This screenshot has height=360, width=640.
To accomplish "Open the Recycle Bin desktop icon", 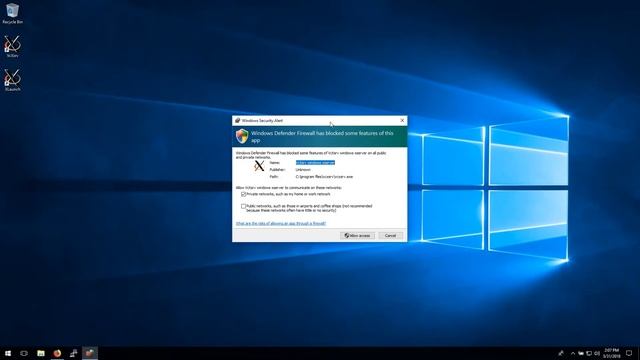I will coord(12,13).
